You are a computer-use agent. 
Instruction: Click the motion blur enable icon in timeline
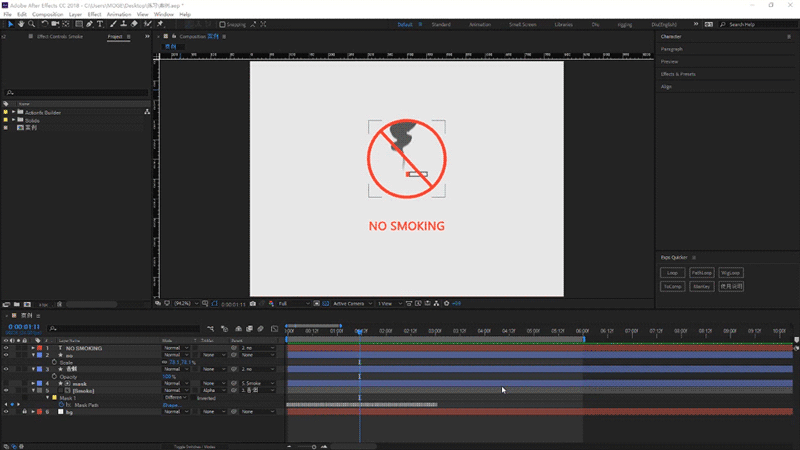pos(261,329)
